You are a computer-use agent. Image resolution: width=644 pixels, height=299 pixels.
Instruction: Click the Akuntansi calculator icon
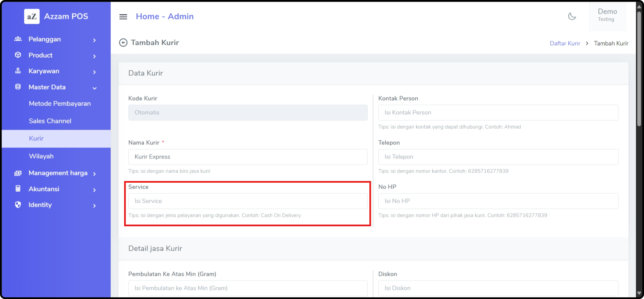click(18, 189)
